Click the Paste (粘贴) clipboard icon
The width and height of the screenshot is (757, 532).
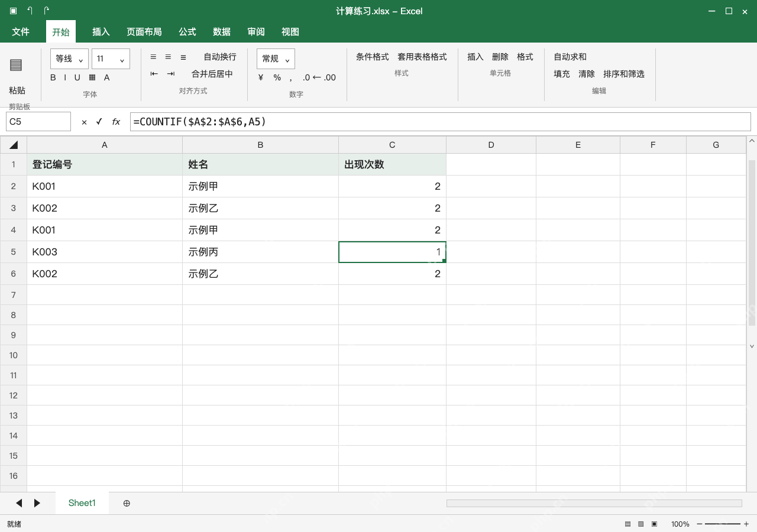pos(16,65)
